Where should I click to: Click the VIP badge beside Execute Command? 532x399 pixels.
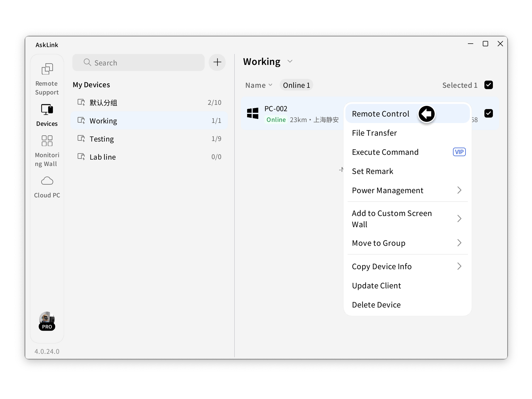(x=459, y=152)
